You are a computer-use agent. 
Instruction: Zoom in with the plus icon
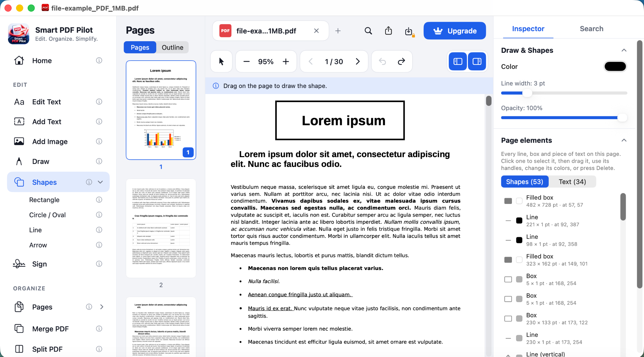(x=286, y=62)
